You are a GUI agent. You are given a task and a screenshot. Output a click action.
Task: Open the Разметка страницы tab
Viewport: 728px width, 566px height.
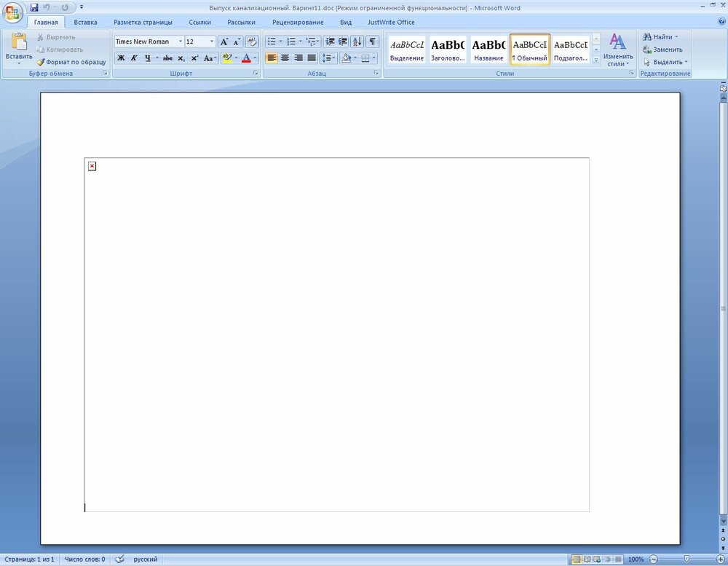tap(143, 22)
